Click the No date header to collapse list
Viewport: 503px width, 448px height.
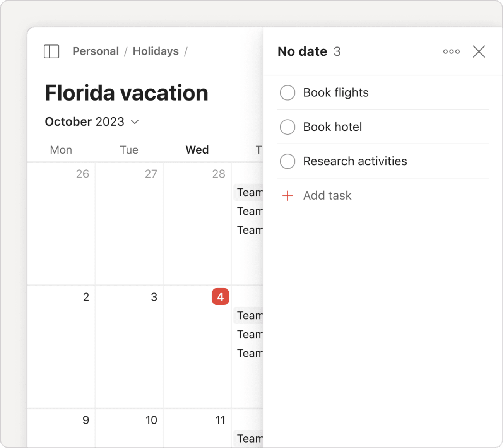(x=302, y=51)
